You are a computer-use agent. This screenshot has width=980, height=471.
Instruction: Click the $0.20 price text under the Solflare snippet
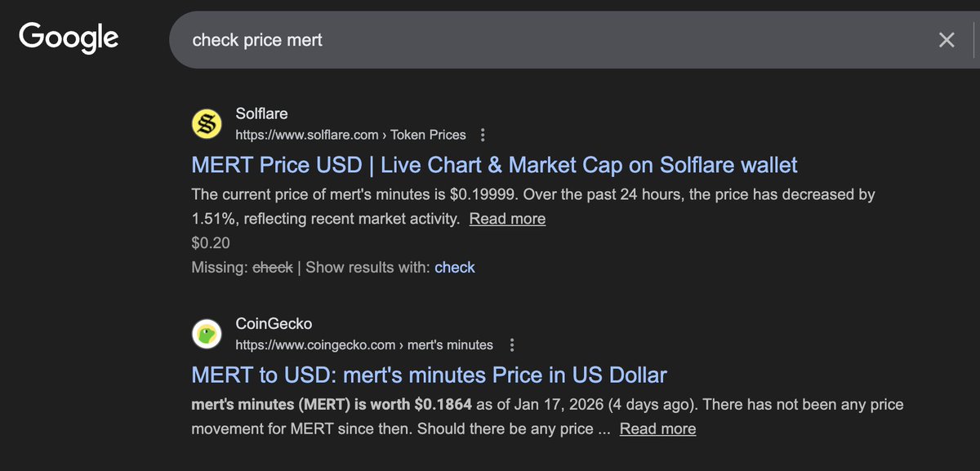(211, 242)
